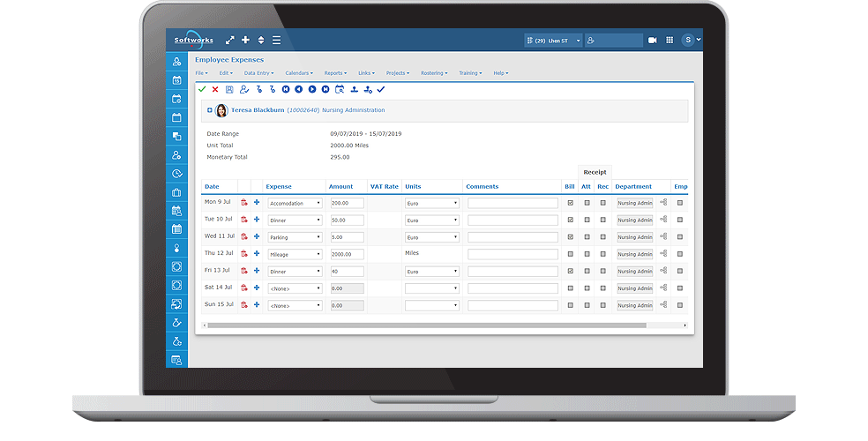Open the Parking expense dropdown

[x=295, y=237]
